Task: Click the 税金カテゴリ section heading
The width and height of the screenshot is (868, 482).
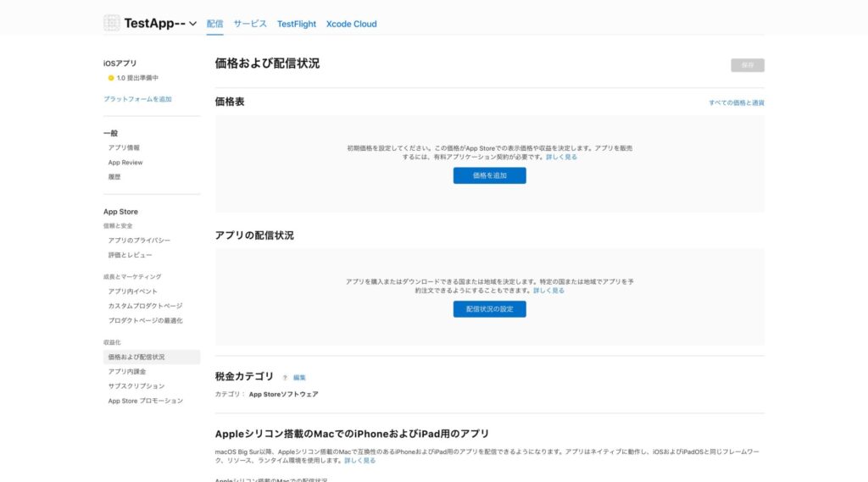Action: click(244, 376)
